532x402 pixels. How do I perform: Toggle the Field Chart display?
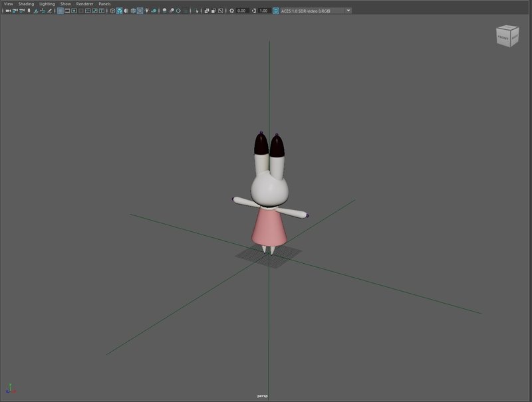(x=88, y=11)
